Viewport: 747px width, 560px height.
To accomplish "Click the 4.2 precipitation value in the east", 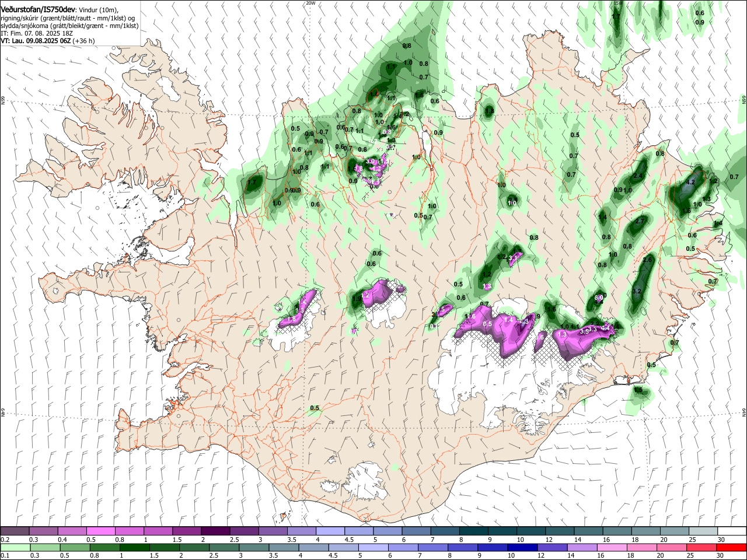I will point(690,183).
